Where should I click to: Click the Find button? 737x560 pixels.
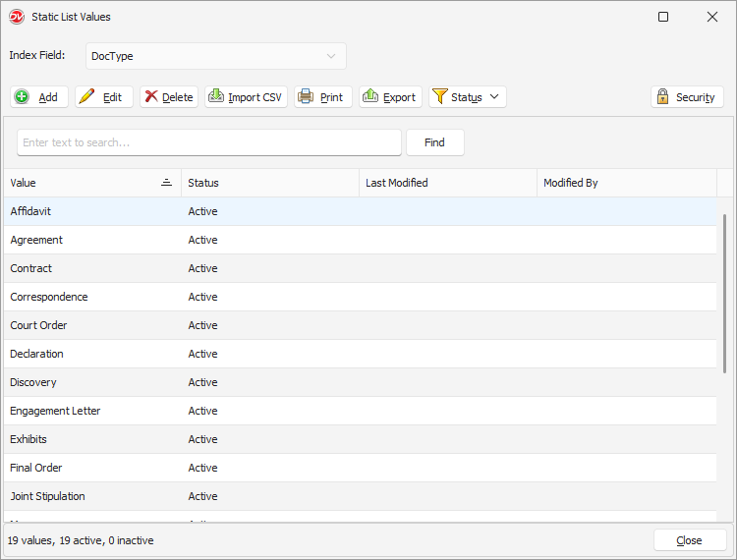tap(434, 142)
